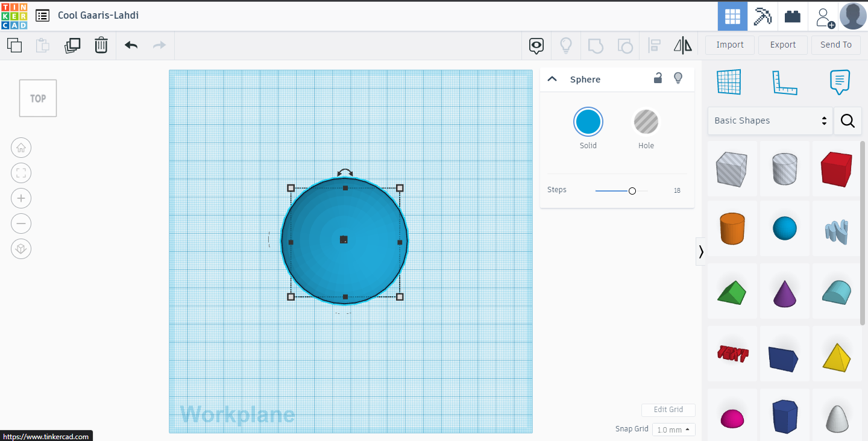Click the Export button
868x441 pixels.
(782, 45)
